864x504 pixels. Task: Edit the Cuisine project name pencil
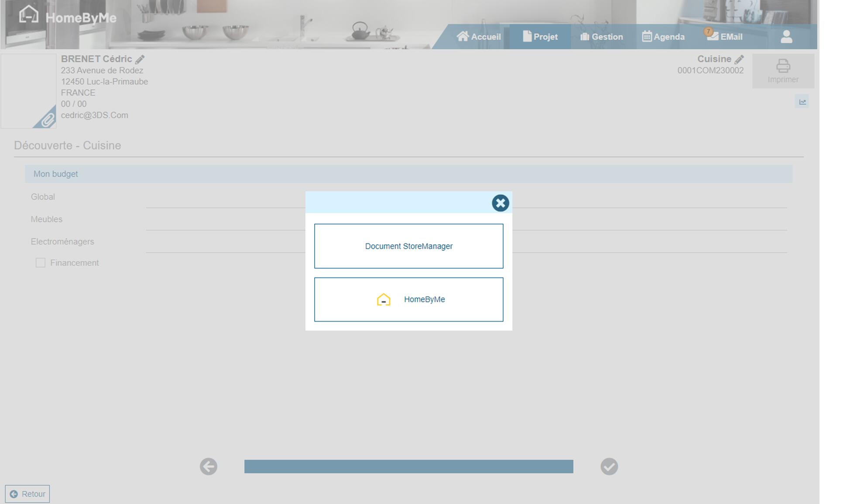pos(739,59)
